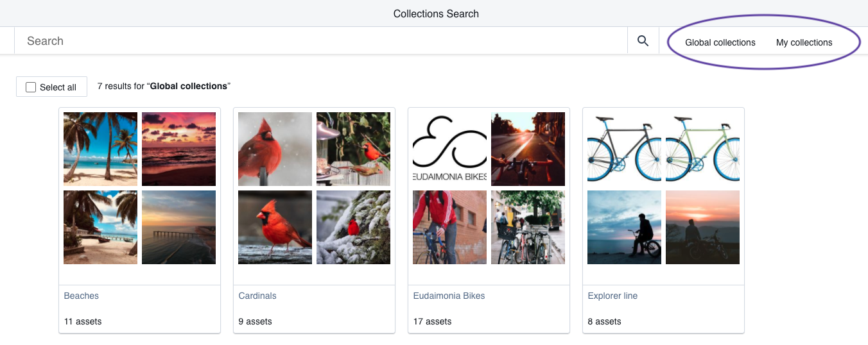Select the pink sunset ocean thumbnail in Beaches

click(178, 149)
